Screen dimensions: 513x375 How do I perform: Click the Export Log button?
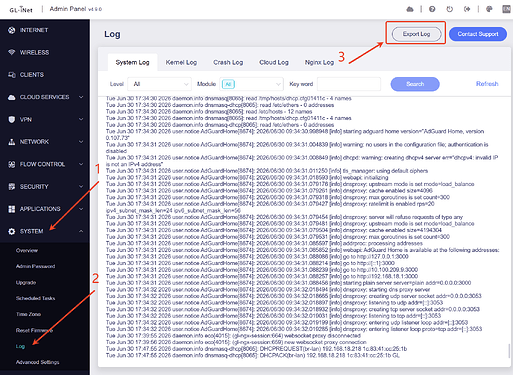[x=416, y=34]
